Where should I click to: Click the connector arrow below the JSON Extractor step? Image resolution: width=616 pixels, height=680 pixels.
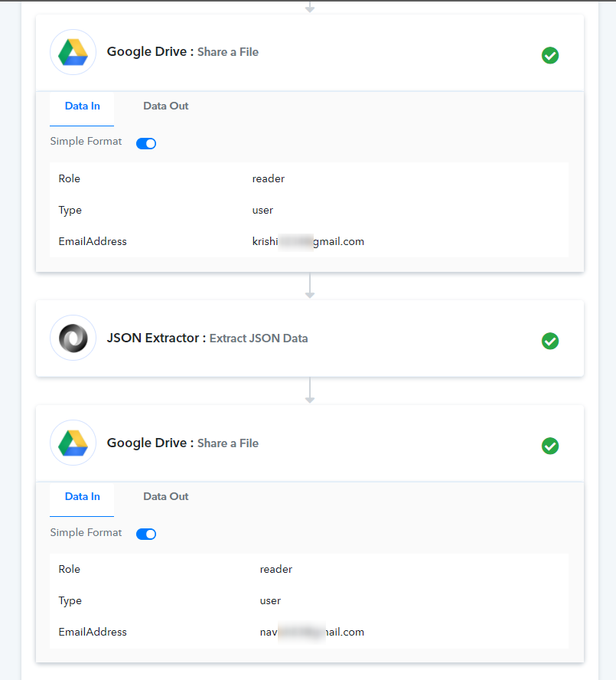tap(310, 391)
